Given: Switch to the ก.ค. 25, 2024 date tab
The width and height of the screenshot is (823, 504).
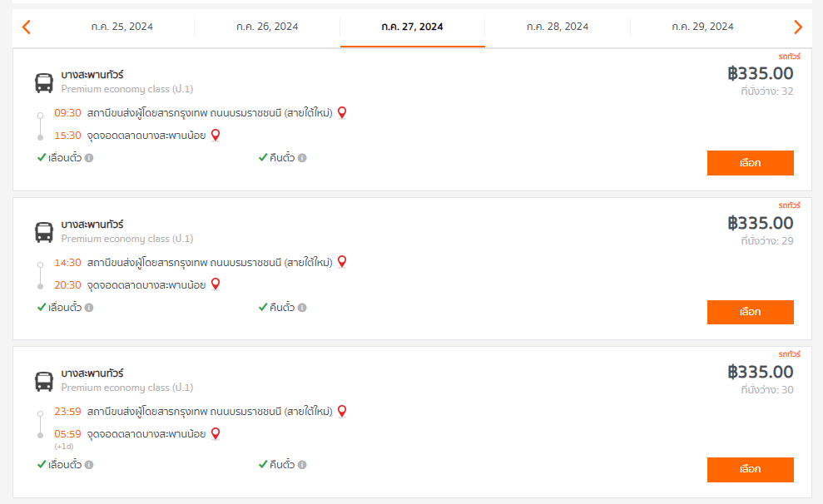Looking at the screenshot, I should (121, 27).
